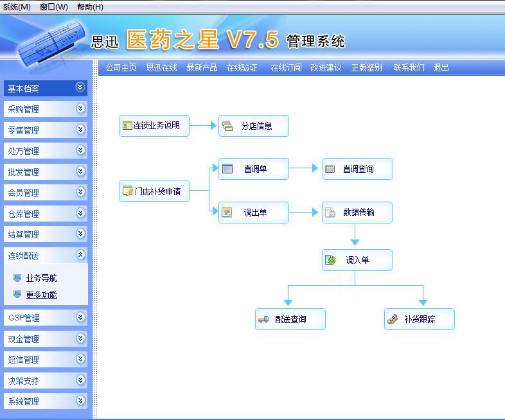
Task: Open the 更多功能 sidebar link
Action: pos(42,295)
